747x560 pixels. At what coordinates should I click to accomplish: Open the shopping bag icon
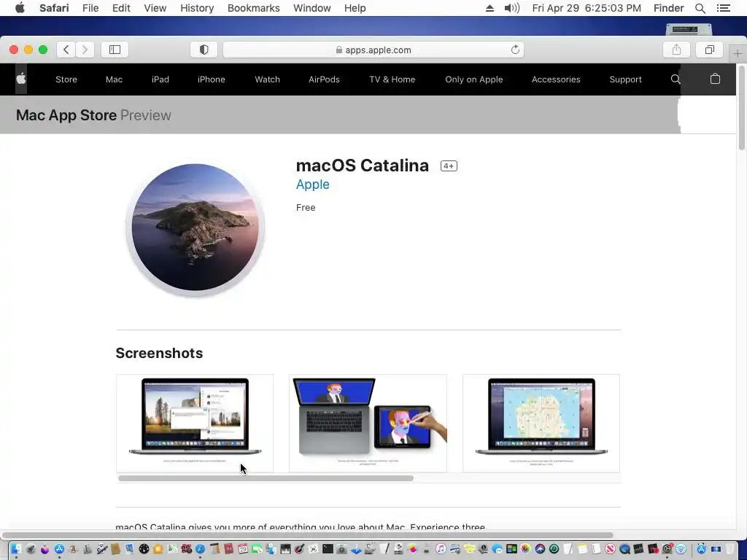click(x=715, y=79)
